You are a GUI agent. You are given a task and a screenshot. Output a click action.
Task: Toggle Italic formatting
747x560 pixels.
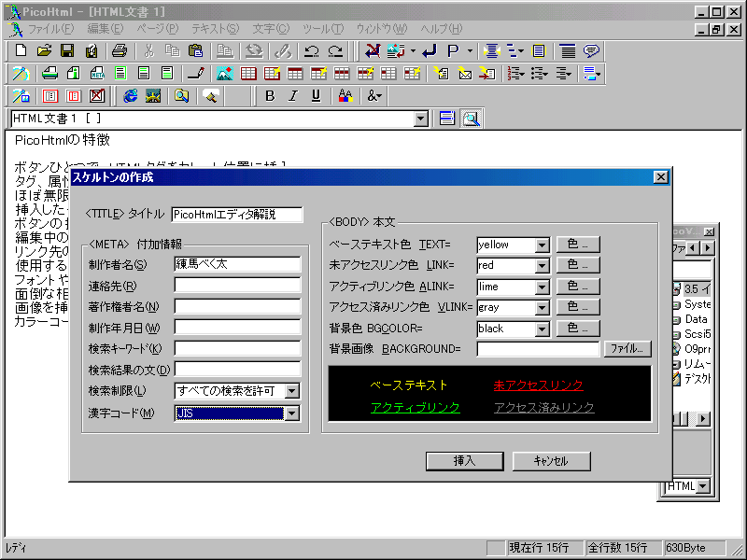[293, 95]
